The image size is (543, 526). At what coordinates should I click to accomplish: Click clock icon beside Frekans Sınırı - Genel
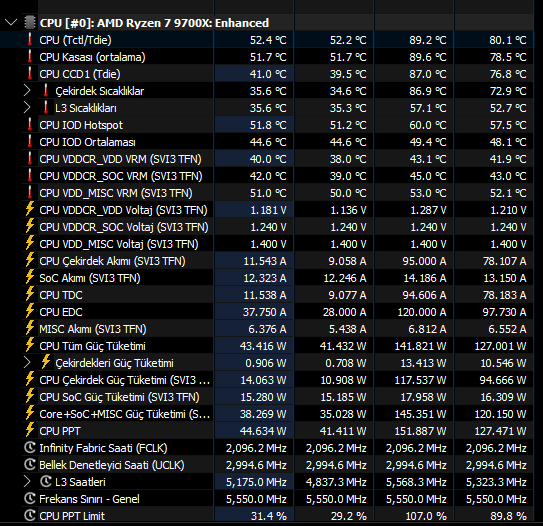(30, 498)
